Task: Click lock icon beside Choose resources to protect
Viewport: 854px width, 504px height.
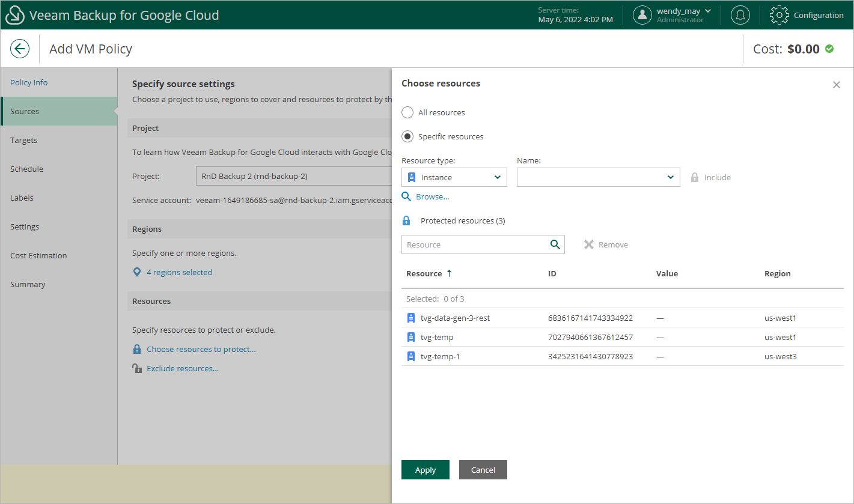Action: (137, 349)
